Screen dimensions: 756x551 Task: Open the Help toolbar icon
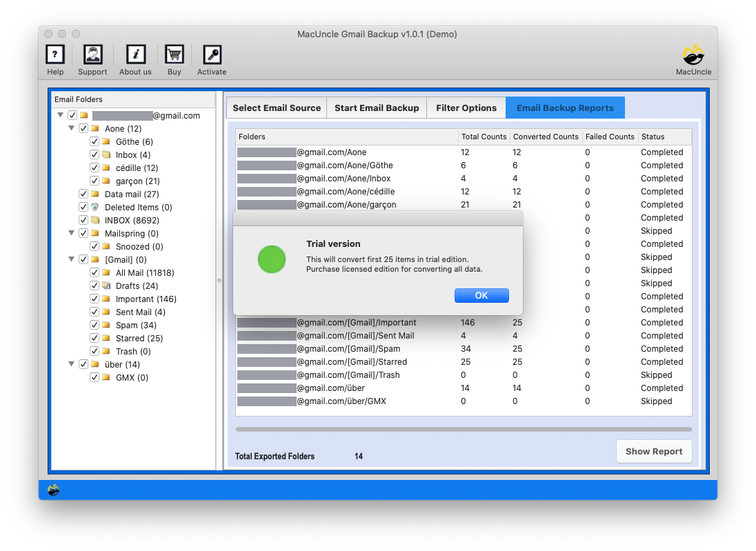click(55, 54)
